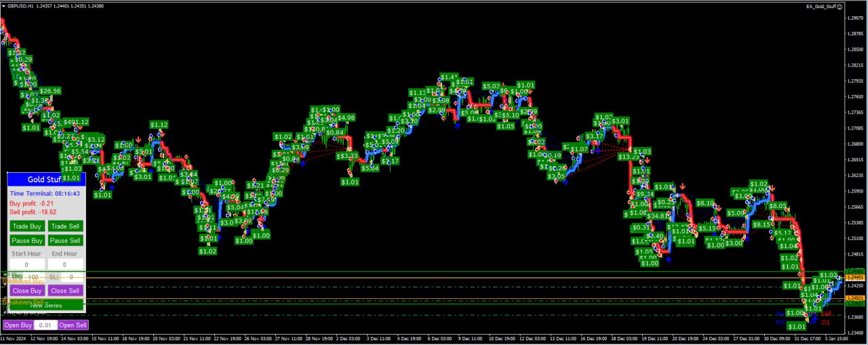Select the $8.15 profit label
This screenshot has height=345, width=868.
pyautogui.click(x=762, y=224)
